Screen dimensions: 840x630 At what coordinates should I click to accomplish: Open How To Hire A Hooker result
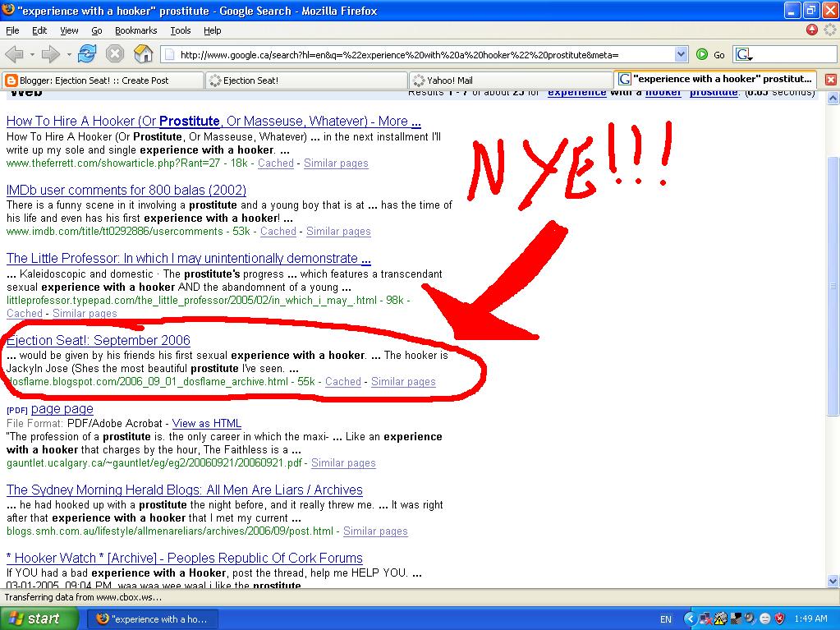[x=213, y=121]
